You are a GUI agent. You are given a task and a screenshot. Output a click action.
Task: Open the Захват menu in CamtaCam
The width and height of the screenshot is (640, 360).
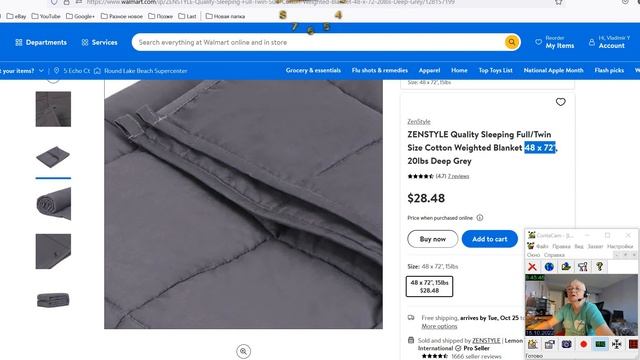point(595,246)
